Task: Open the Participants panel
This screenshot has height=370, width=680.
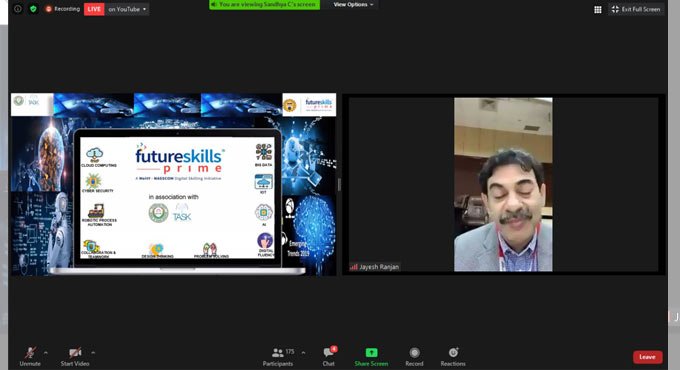Action: [278, 357]
